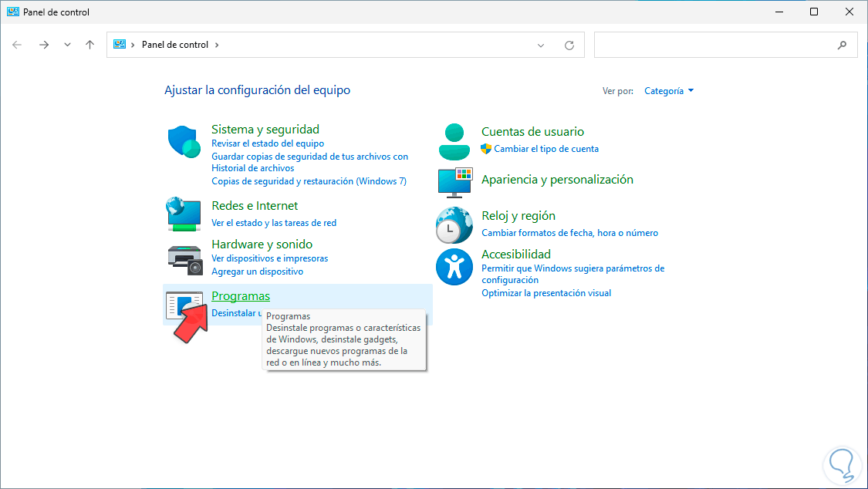This screenshot has height=489, width=868.
Task: Click Revisar el estado del equipo
Action: [268, 143]
